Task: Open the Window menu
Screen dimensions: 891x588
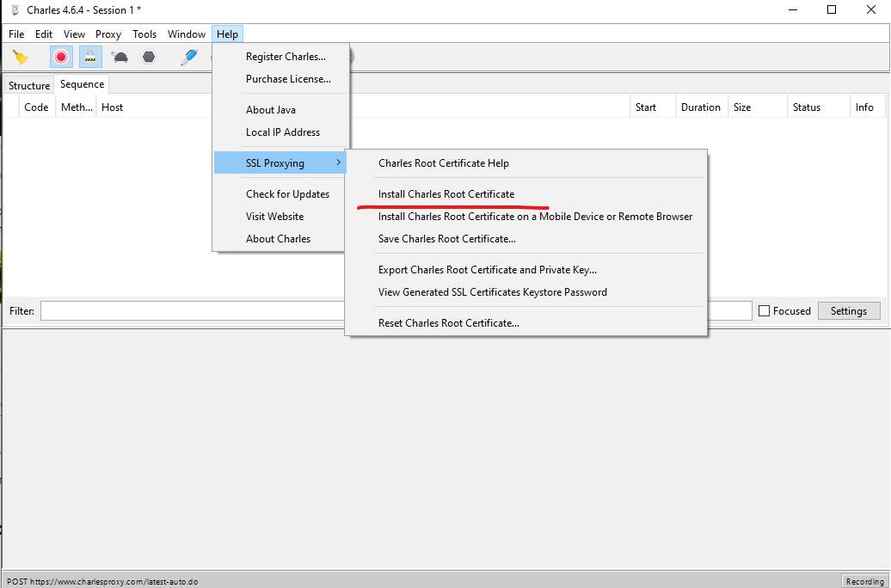Action: pos(187,34)
